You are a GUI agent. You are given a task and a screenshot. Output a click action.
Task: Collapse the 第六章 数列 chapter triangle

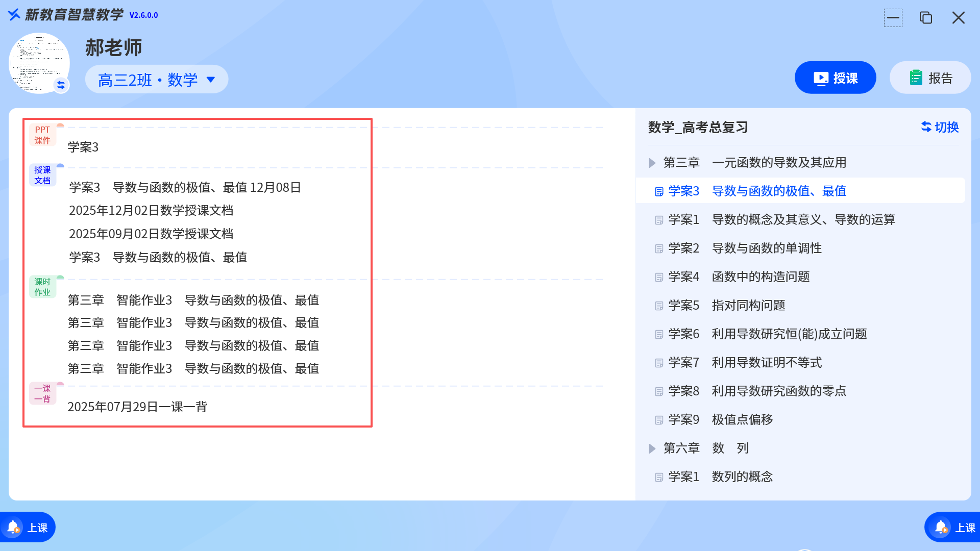tap(652, 448)
